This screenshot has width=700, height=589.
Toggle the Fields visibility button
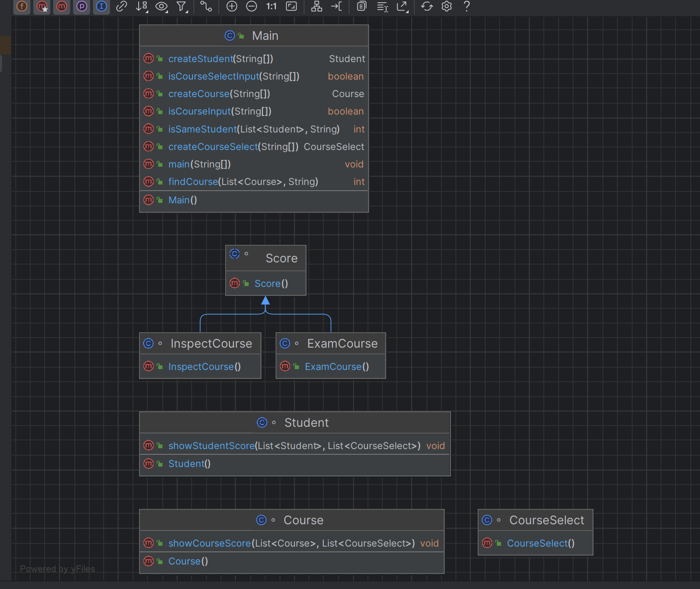[22, 7]
